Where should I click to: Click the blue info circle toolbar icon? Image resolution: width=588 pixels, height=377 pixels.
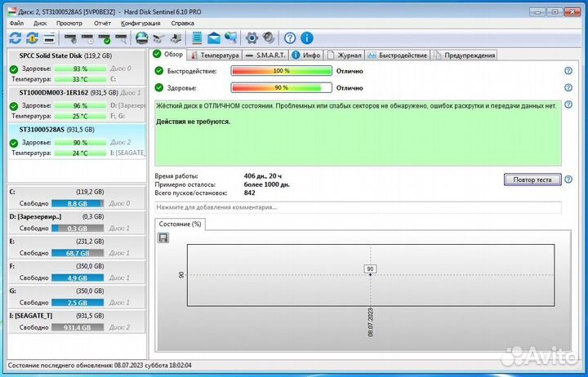point(307,38)
